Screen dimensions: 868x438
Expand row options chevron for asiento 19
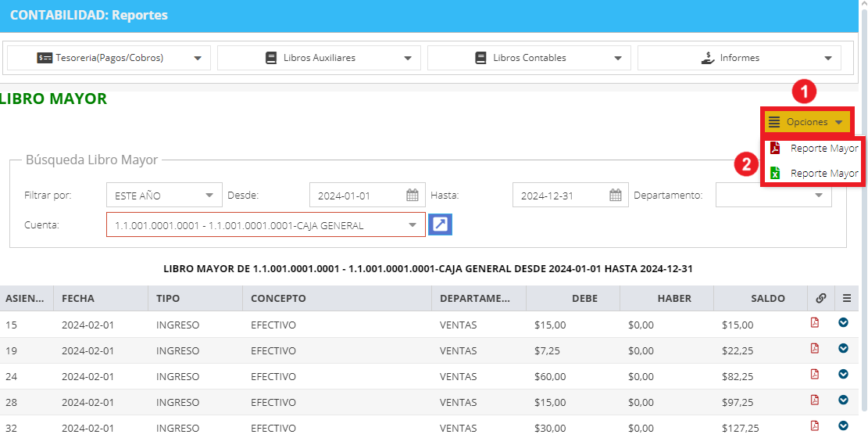click(843, 348)
